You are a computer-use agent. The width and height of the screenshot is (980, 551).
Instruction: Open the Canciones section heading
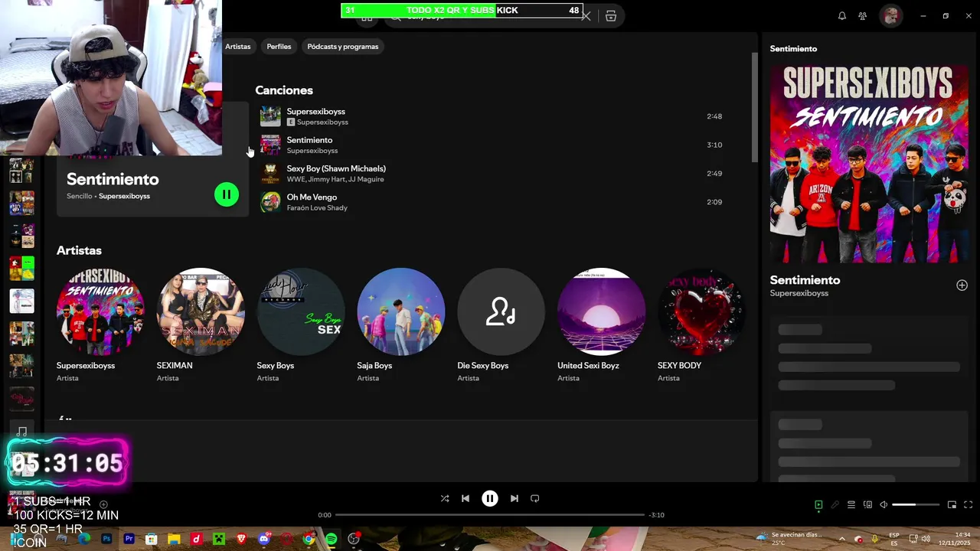point(284,90)
